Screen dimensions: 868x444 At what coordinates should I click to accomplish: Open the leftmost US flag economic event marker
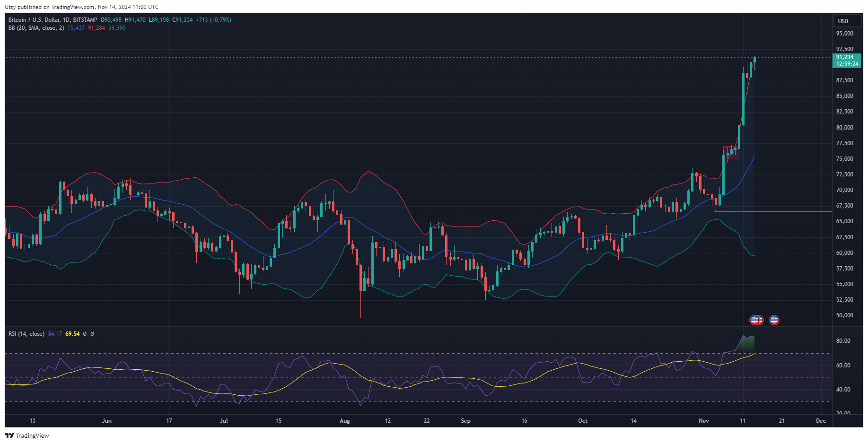(754, 320)
